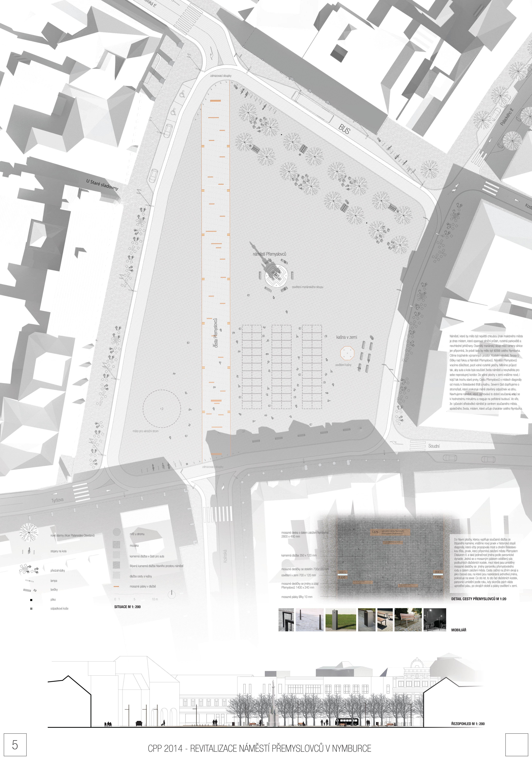This screenshot has height=760, width=532.
Task: Click the tree symbol in the legend
Action: click(29, 533)
